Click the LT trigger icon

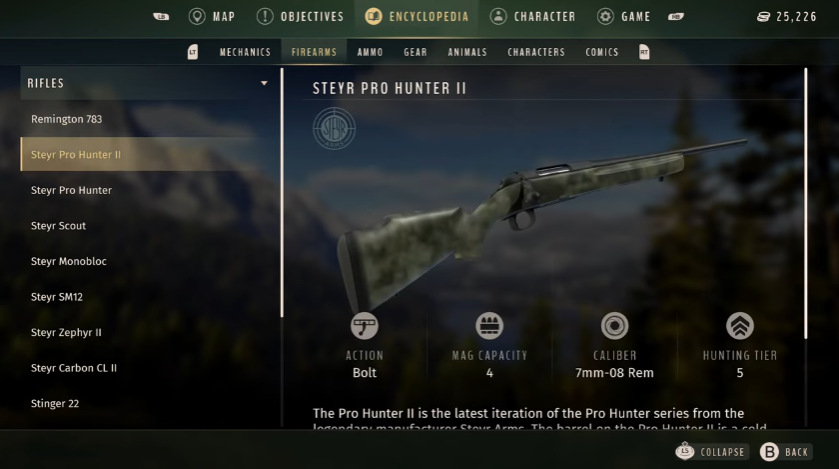pyautogui.click(x=193, y=52)
